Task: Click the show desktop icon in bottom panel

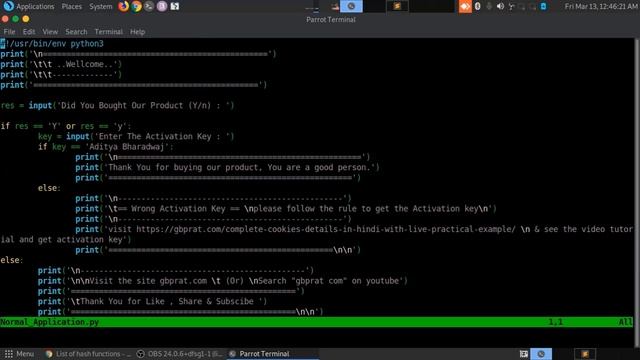Action: pos(524,354)
